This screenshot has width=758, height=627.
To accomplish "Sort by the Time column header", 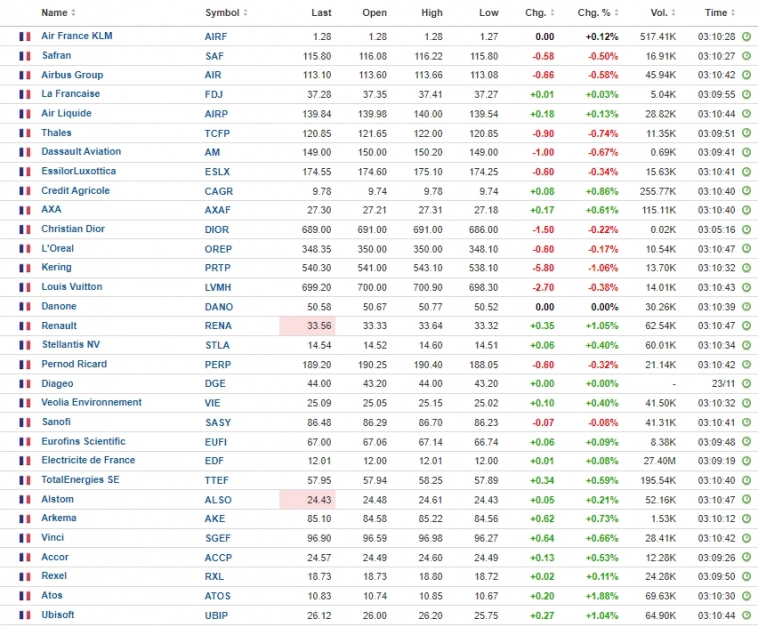I will coord(719,13).
